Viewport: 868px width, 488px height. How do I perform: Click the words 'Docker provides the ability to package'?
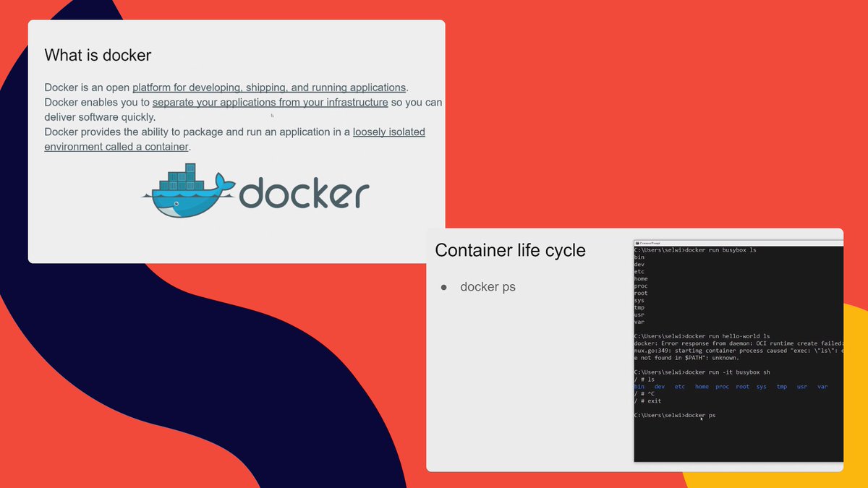pyautogui.click(x=133, y=132)
